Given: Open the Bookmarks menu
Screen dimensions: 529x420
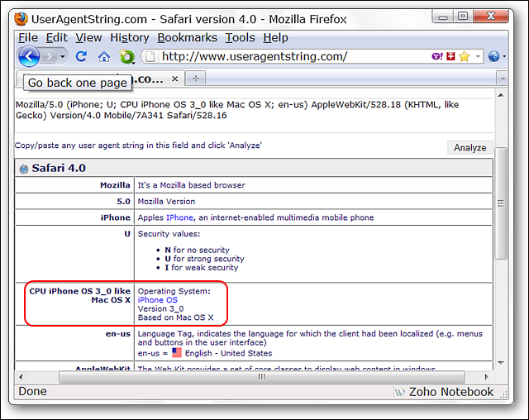Looking at the screenshot, I should coord(187,37).
